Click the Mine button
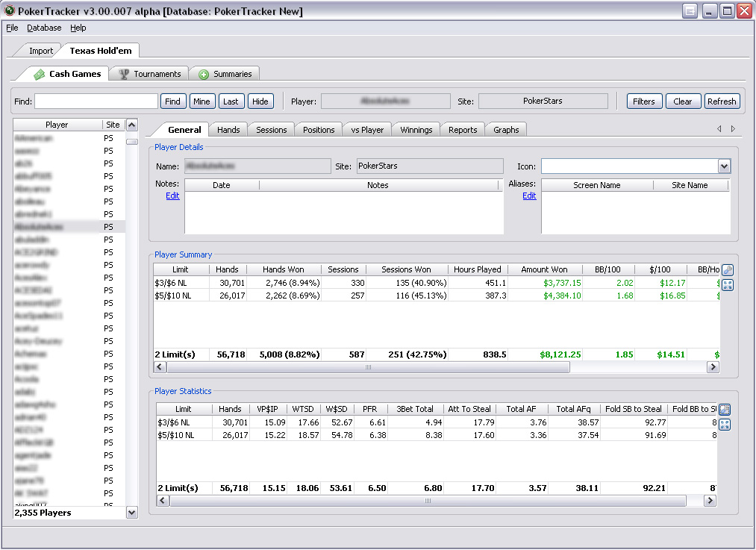The width and height of the screenshot is (756, 550). point(202,101)
